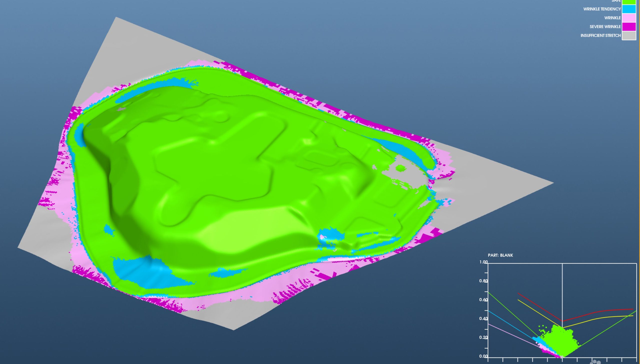Click the WRINKLE TENDENCY legend label
This screenshot has height=364, width=640.
tap(602, 9)
